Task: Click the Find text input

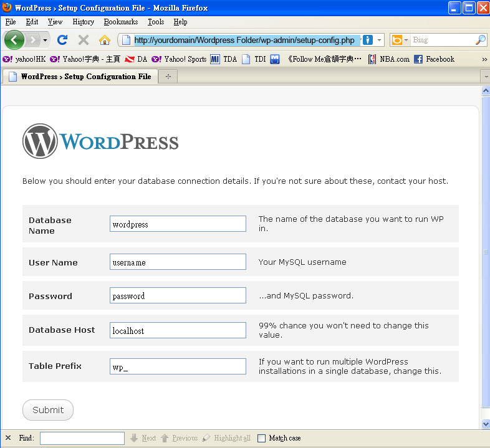Action: 82,438
